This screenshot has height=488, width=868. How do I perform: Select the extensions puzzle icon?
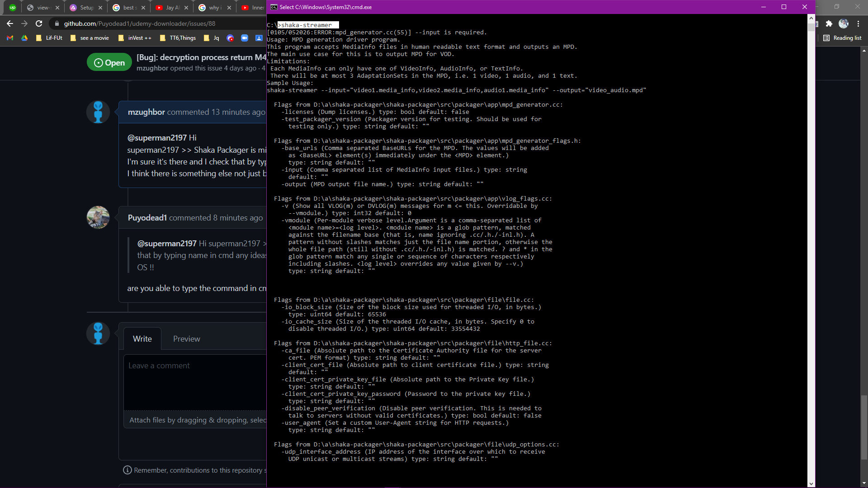tap(830, 23)
